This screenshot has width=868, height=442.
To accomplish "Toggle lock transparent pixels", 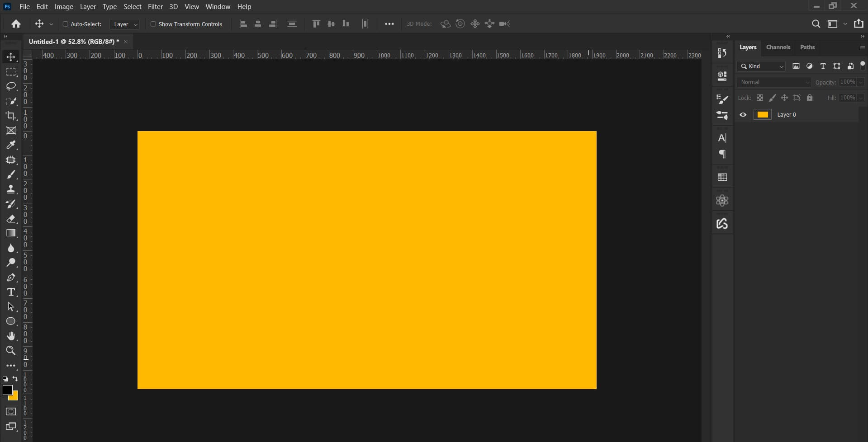I will 760,98.
